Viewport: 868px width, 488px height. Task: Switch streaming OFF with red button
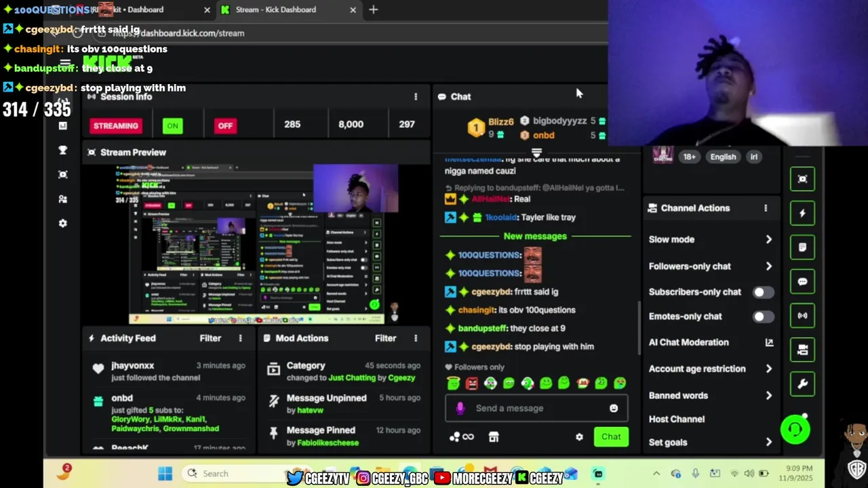tap(225, 125)
